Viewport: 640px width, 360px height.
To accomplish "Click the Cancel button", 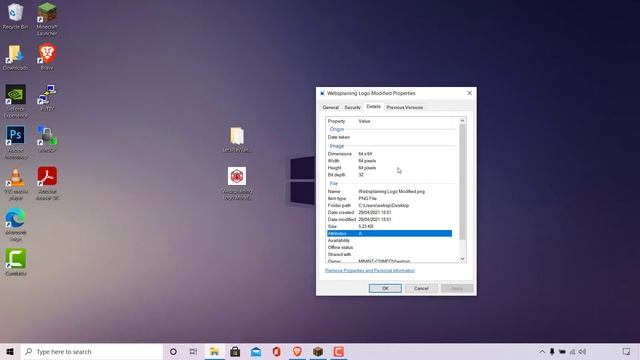I will pos(421,288).
